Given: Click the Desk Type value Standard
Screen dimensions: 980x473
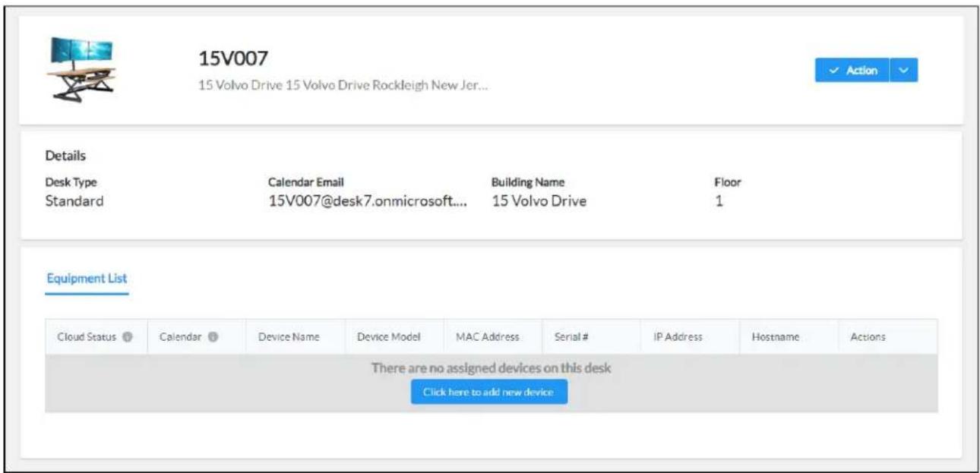Looking at the screenshot, I should coord(74,201).
